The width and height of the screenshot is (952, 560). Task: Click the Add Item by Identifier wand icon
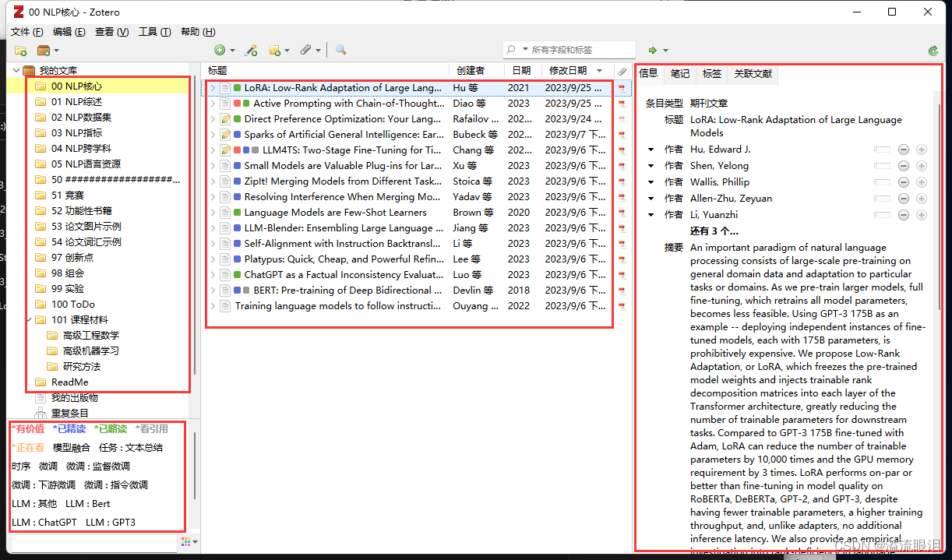(x=251, y=50)
